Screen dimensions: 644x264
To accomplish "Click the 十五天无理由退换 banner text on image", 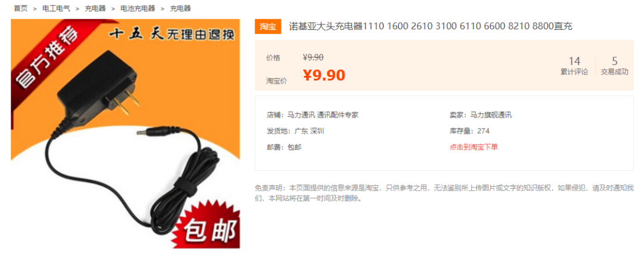I will [172, 35].
